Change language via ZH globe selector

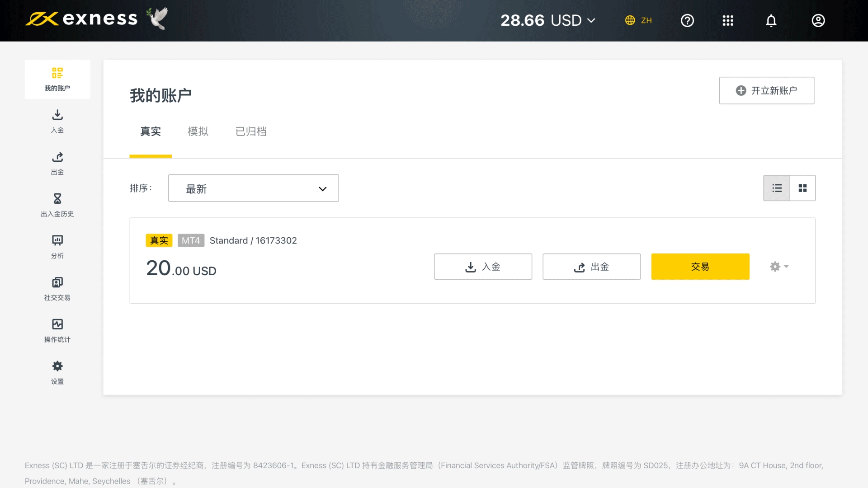(638, 21)
